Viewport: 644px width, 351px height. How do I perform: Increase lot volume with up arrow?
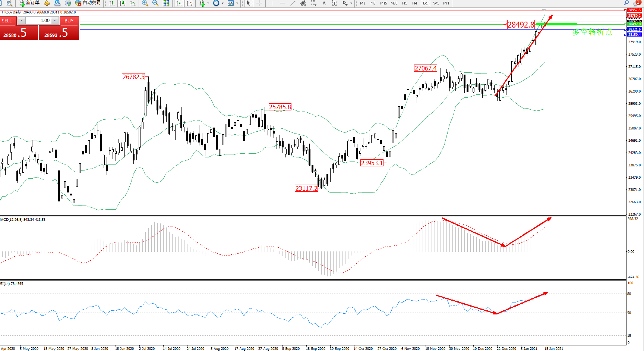coord(55,21)
